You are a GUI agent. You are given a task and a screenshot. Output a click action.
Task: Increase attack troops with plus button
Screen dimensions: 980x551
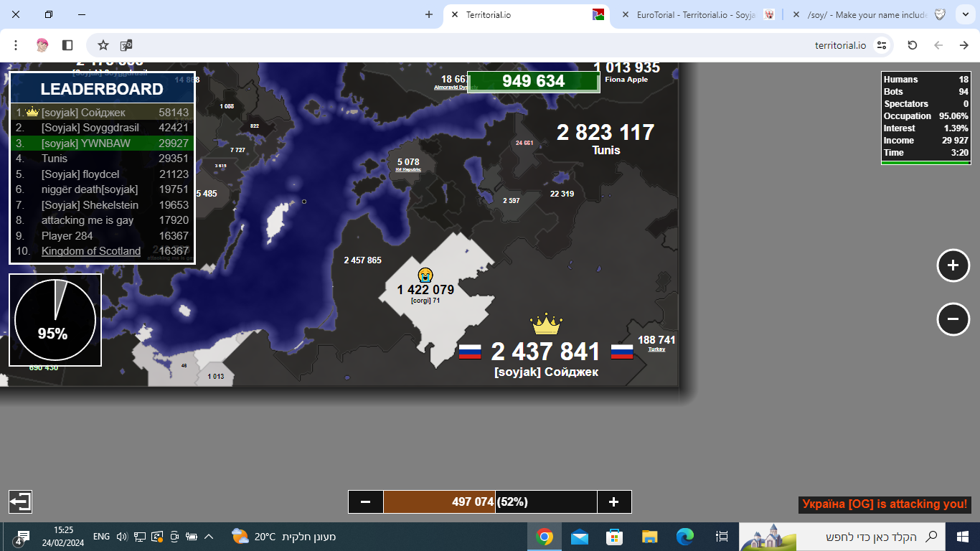pyautogui.click(x=614, y=501)
